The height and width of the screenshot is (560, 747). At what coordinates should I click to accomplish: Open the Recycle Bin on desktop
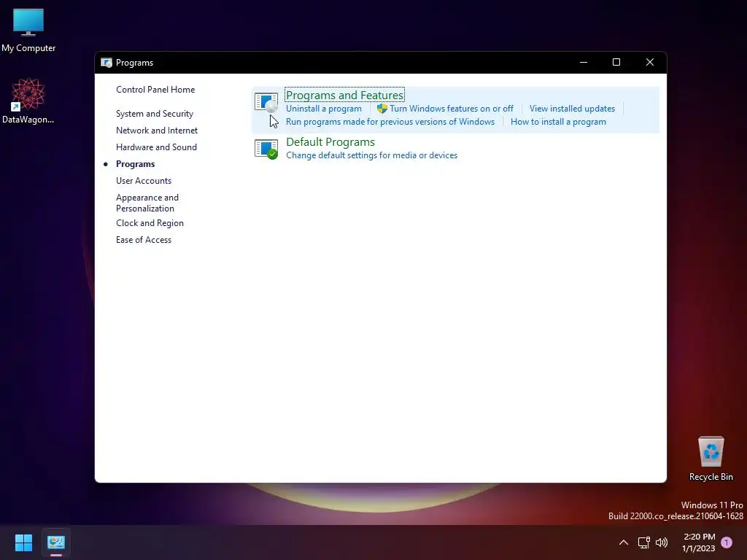coord(711,459)
